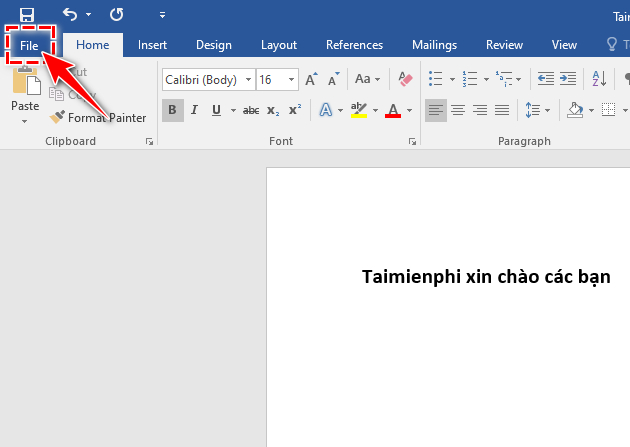The height and width of the screenshot is (447, 630).
Task: Show the View tab
Action: (x=564, y=45)
